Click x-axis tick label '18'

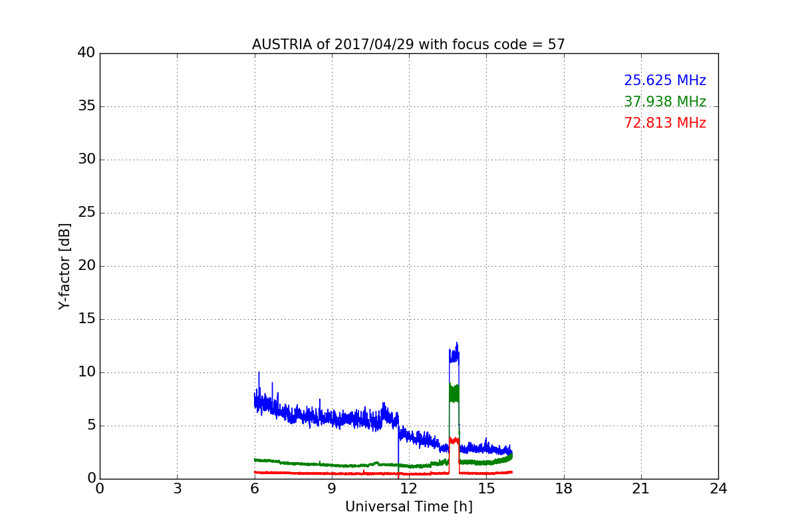(x=564, y=489)
